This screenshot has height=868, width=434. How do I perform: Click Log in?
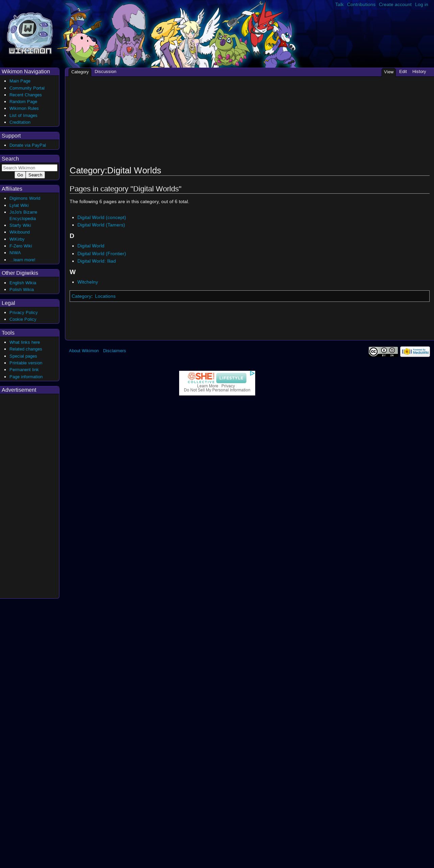[x=421, y=5]
